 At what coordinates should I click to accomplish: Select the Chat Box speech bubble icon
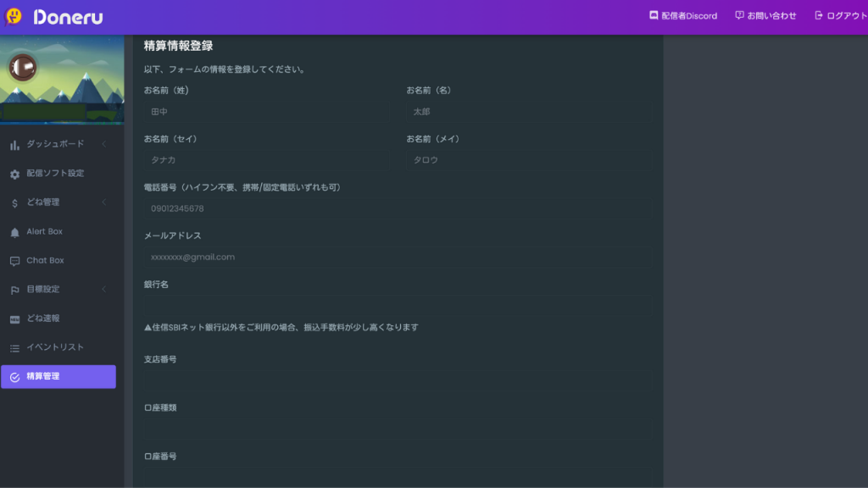tap(14, 260)
